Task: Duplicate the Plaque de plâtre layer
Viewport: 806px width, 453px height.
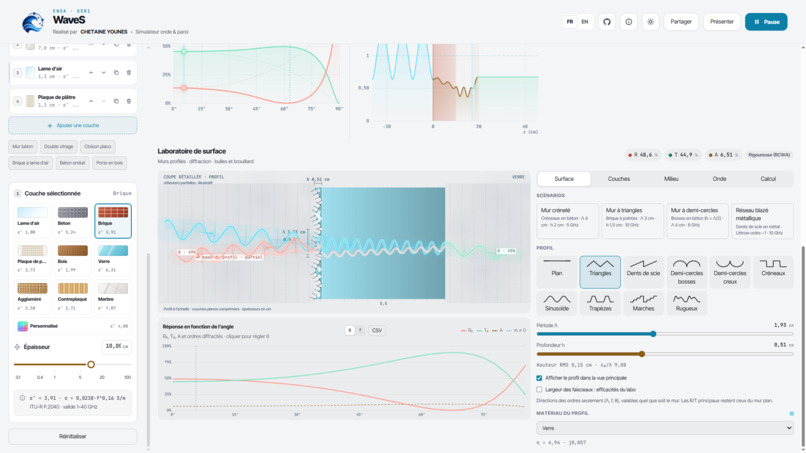Action: point(116,101)
